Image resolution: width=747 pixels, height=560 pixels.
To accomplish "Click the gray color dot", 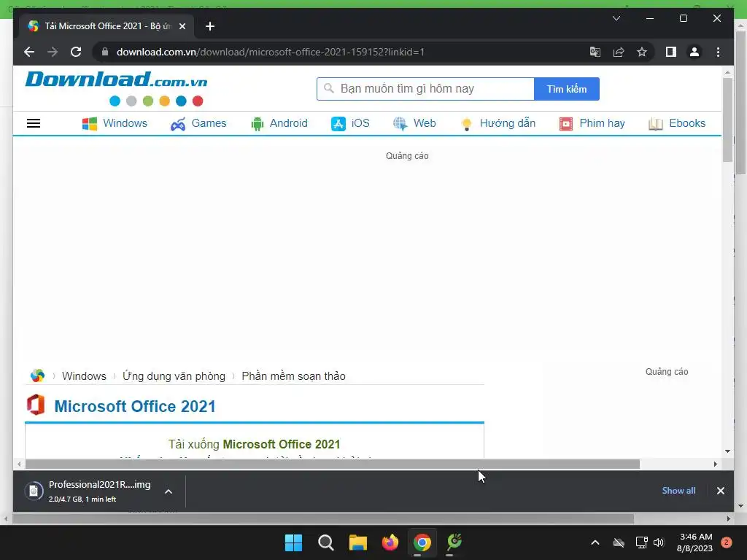I will tap(131, 101).
